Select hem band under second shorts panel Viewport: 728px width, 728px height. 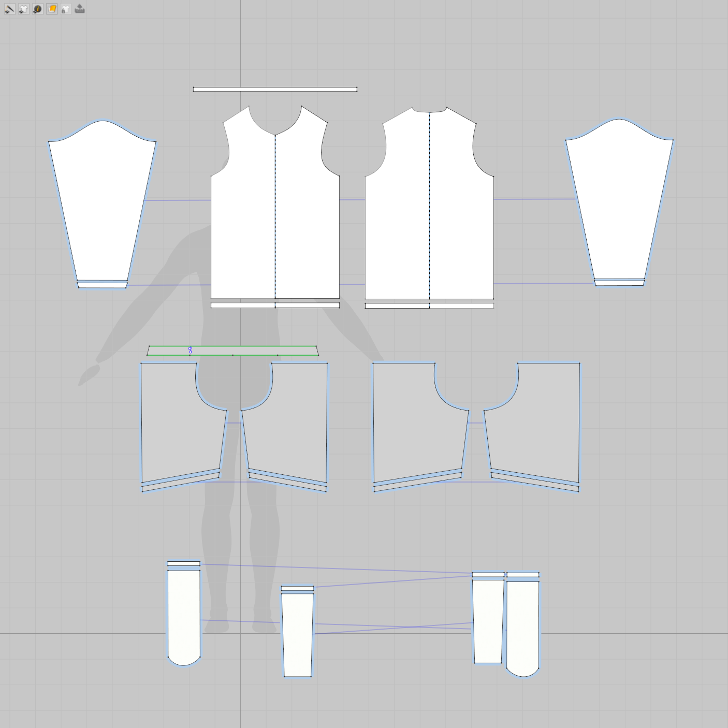(x=287, y=482)
